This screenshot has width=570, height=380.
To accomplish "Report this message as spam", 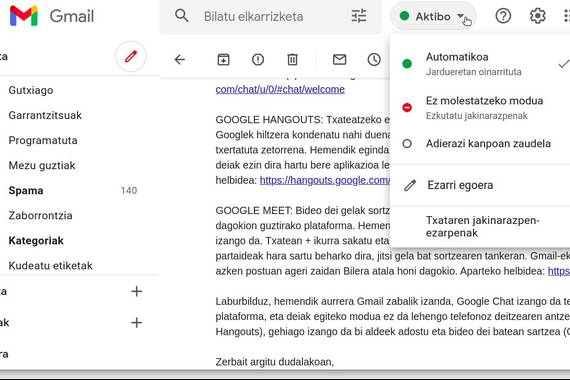I will tap(258, 59).
